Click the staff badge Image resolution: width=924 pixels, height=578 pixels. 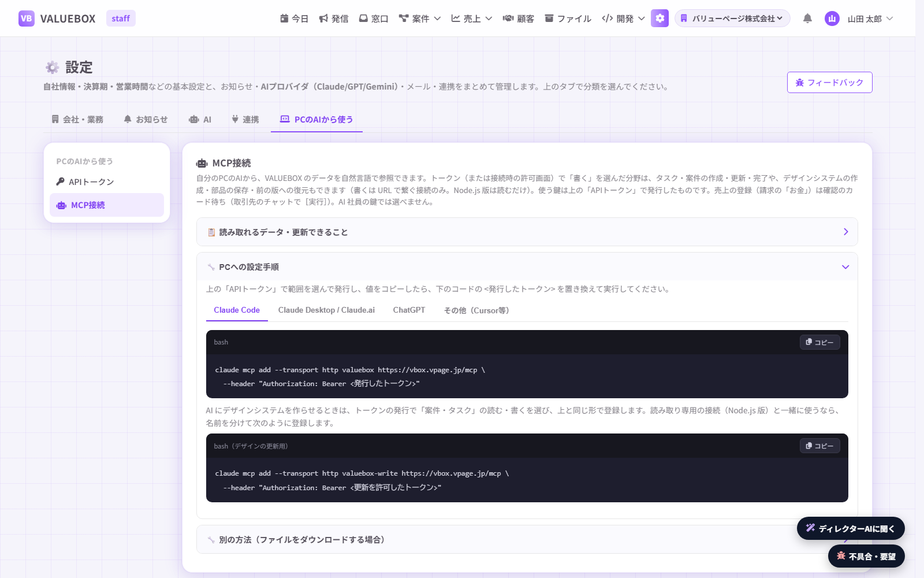click(x=121, y=18)
